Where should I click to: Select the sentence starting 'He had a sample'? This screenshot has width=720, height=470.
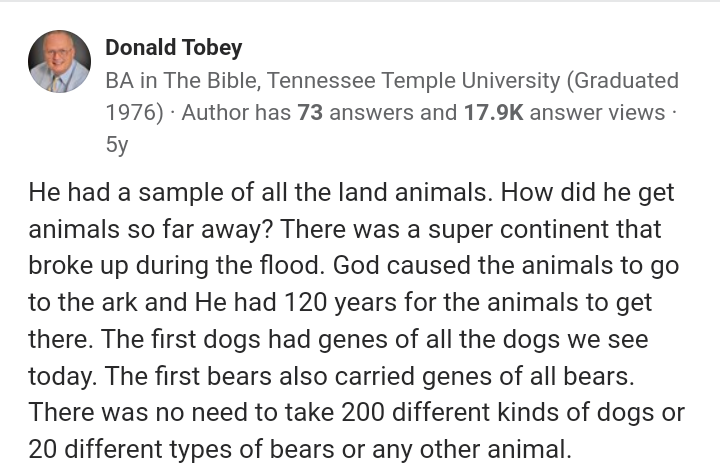(x=261, y=192)
